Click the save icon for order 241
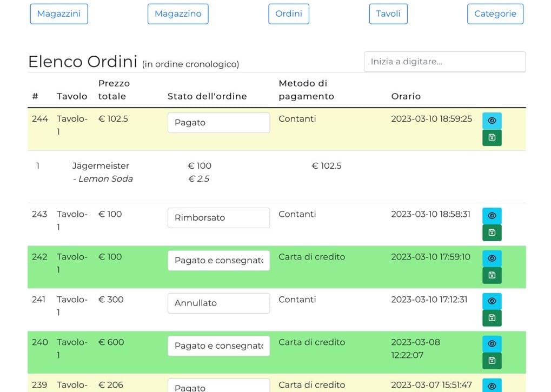Viewport: 551px width, 392px height. tap(492, 318)
